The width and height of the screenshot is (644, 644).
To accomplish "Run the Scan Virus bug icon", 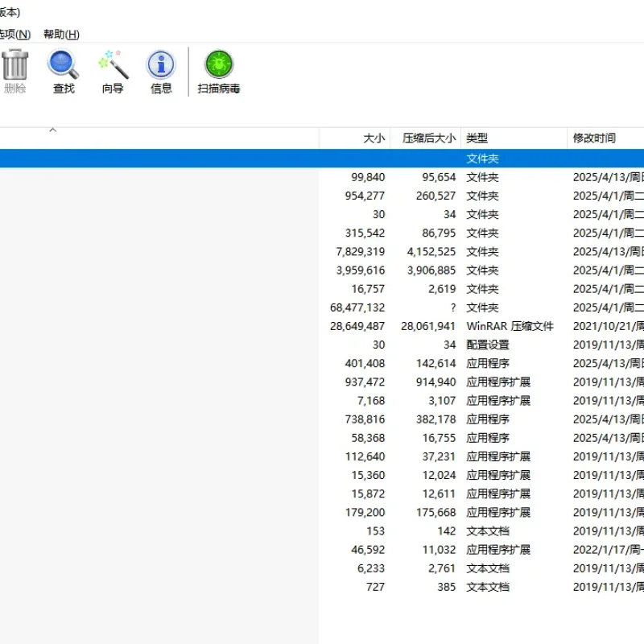I will click(219, 64).
